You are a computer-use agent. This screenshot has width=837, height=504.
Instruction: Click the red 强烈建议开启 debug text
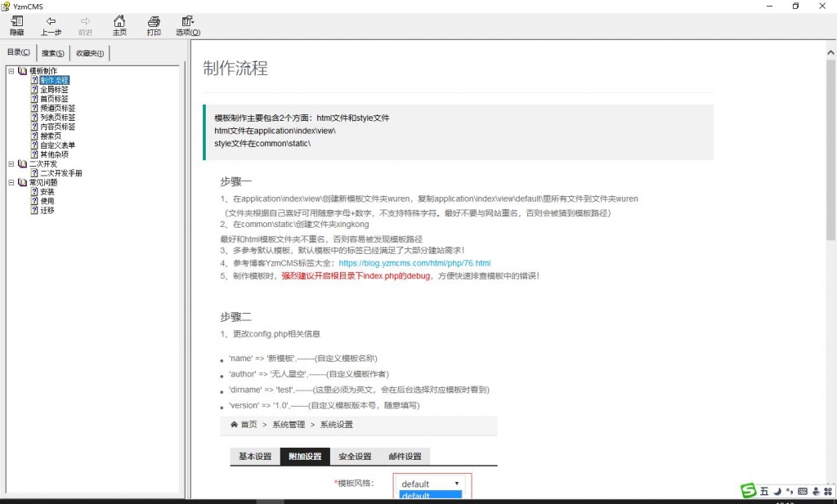coord(356,276)
